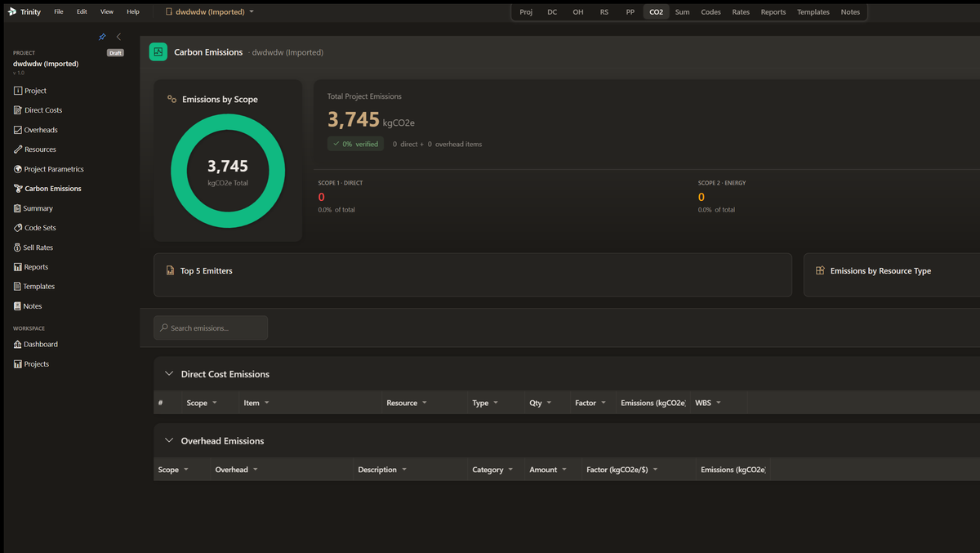Open the Category column filter dropdown
Image resolution: width=980 pixels, height=553 pixels.
coord(511,470)
